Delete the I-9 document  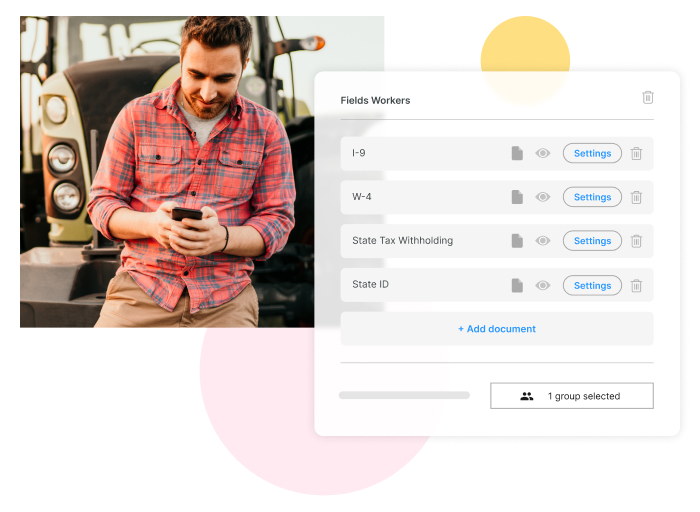(x=636, y=153)
